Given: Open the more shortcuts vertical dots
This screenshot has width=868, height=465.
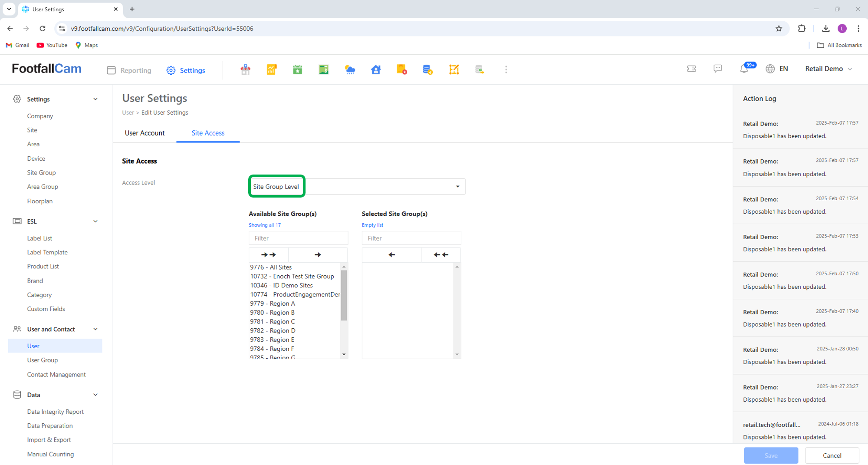Looking at the screenshot, I should [x=506, y=69].
